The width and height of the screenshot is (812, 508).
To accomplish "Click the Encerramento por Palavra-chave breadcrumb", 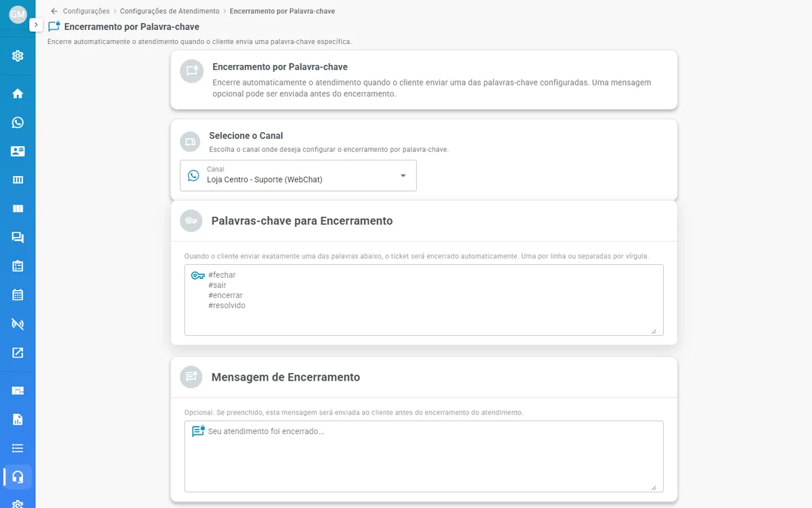I will [x=282, y=12].
